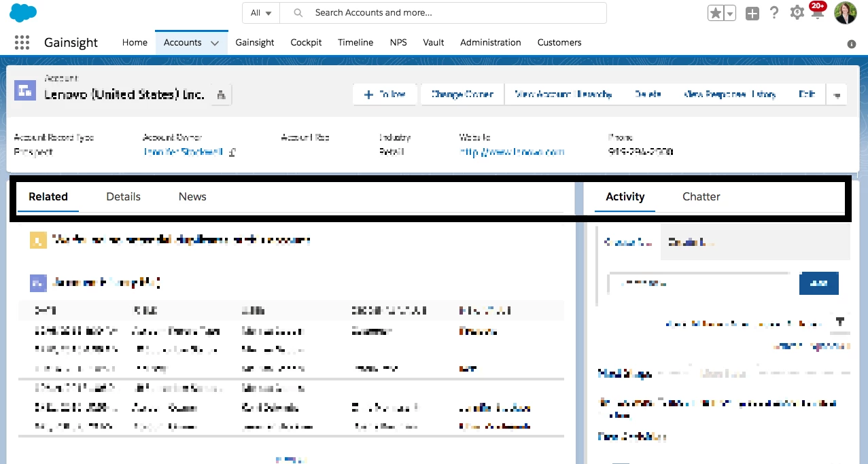Click the hierarchy icon beside account name
The image size is (868, 464).
tap(221, 95)
